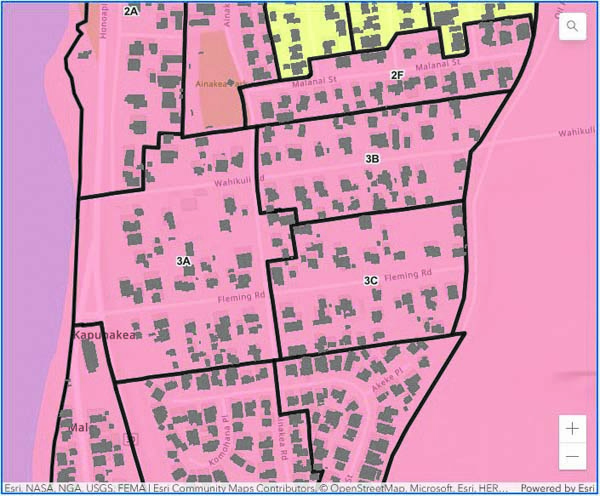Click the 3C zone label
The width and height of the screenshot is (600, 496).
(x=371, y=281)
